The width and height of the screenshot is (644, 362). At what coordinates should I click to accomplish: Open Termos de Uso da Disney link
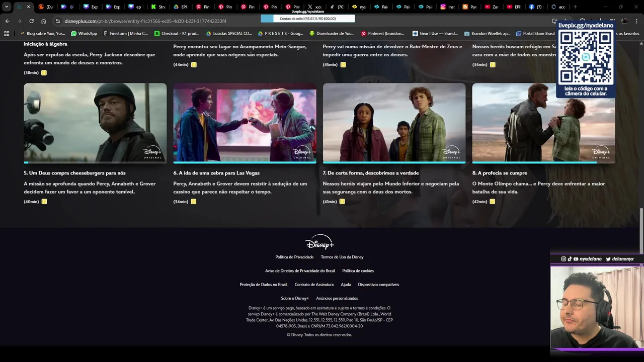(342, 257)
